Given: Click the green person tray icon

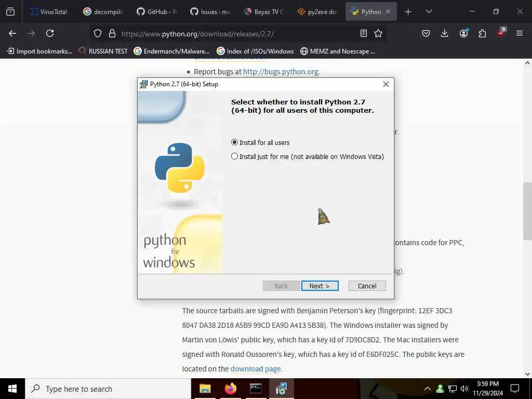Looking at the screenshot, I should 440,389.
